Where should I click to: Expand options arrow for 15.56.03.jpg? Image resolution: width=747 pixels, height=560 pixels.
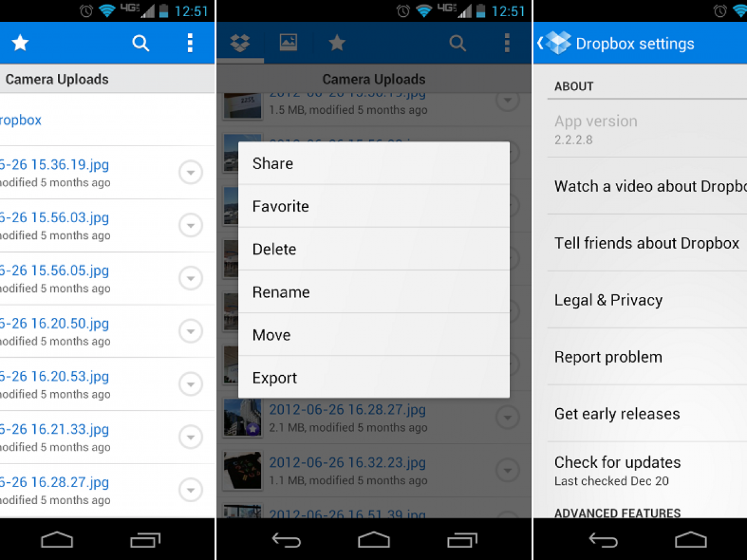(190, 225)
